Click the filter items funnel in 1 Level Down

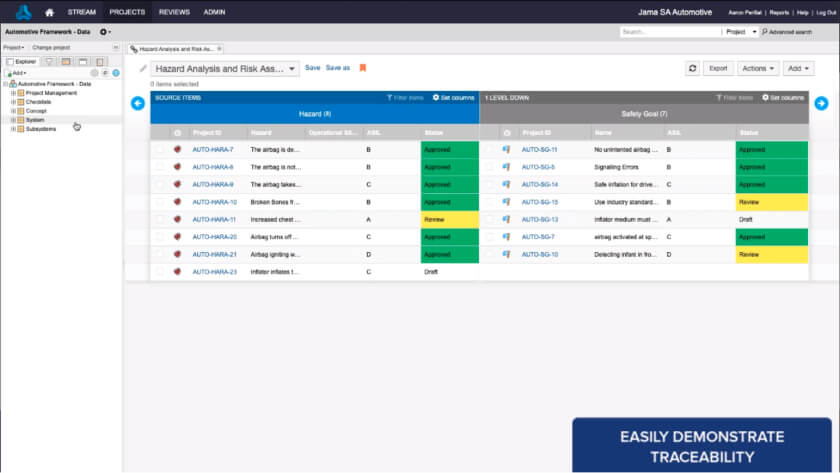tap(733, 98)
